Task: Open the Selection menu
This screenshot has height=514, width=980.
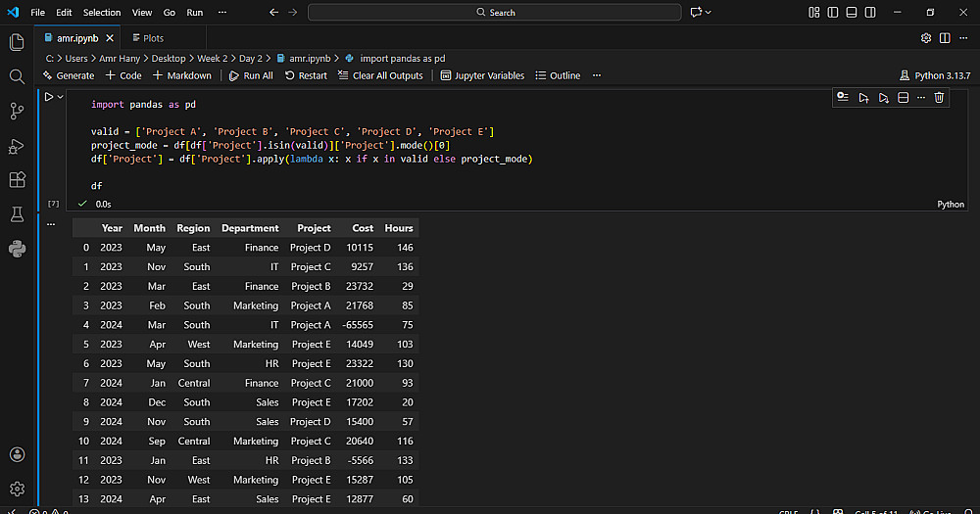Action: pos(102,12)
